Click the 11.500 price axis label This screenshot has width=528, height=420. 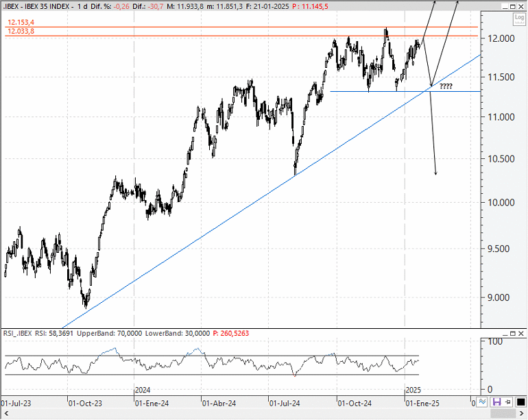tap(501, 77)
